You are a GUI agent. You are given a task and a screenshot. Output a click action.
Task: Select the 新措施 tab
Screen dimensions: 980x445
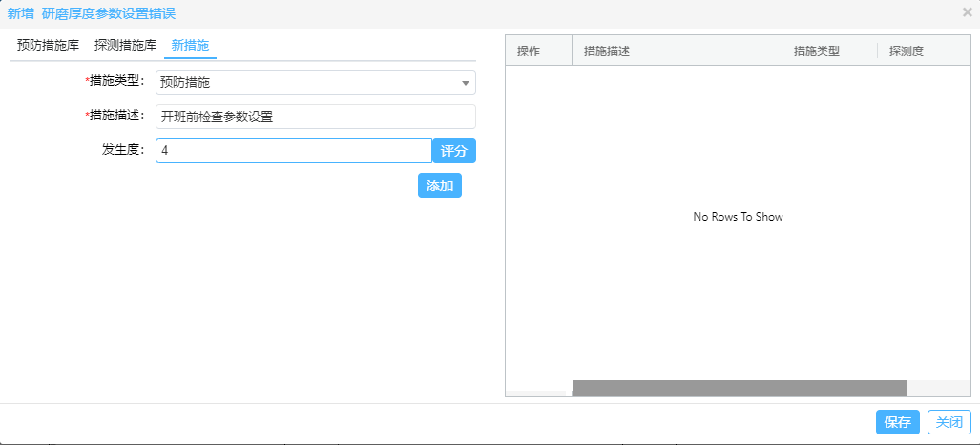(x=190, y=45)
